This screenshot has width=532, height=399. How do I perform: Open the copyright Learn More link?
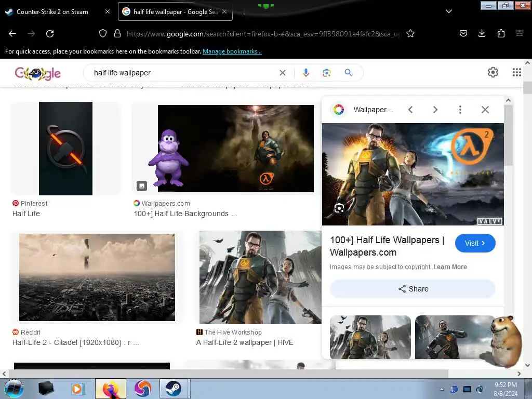point(450,267)
